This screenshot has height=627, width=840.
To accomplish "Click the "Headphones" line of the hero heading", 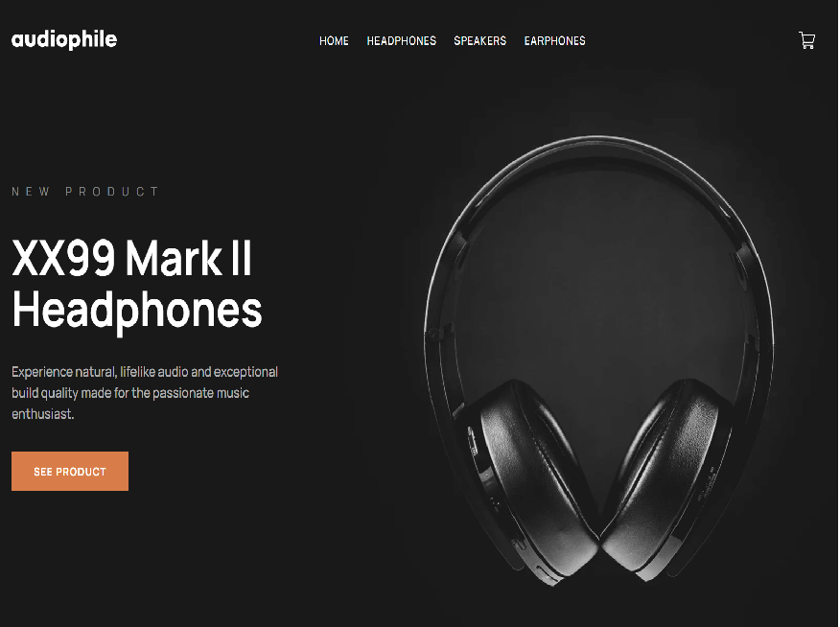I will coord(137,311).
